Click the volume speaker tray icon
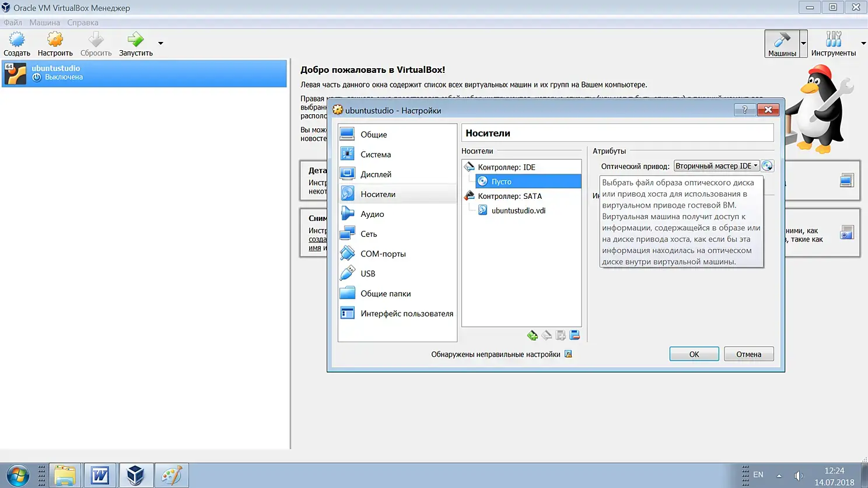This screenshot has height=488, width=868. pos(799,476)
